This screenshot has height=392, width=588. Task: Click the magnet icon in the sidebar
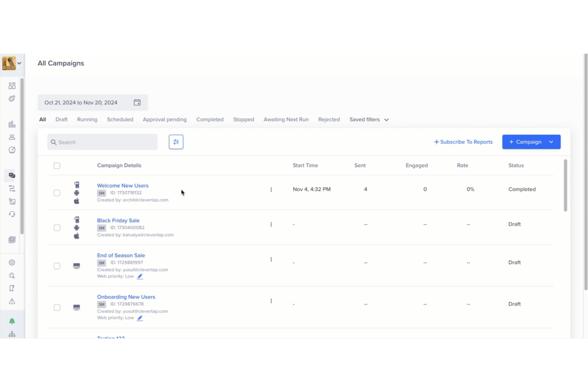point(12,98)
